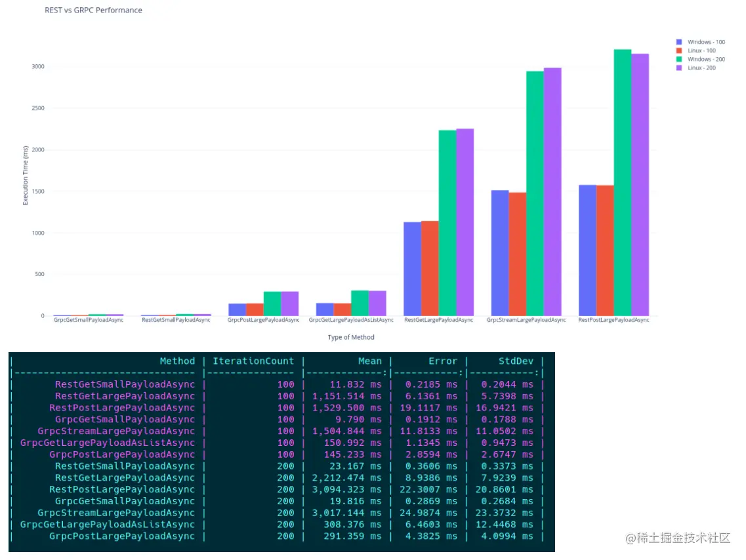Select the mean value '11.832 ms'

356,384
